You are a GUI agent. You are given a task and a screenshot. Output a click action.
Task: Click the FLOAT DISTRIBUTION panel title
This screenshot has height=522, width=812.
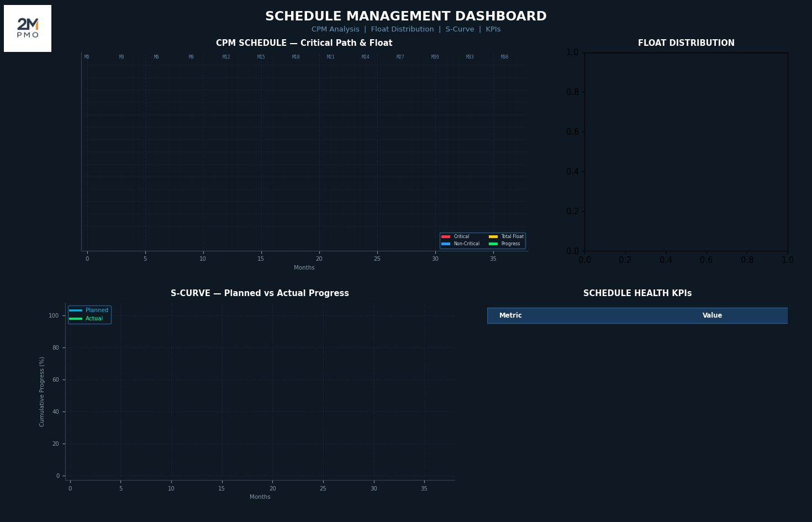[x=686, y=44]
